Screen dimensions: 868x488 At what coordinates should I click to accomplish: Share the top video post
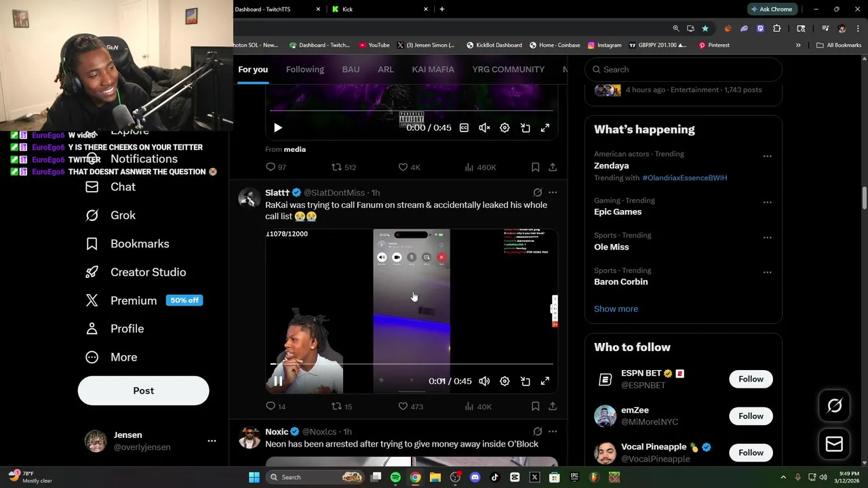[553, 167]
